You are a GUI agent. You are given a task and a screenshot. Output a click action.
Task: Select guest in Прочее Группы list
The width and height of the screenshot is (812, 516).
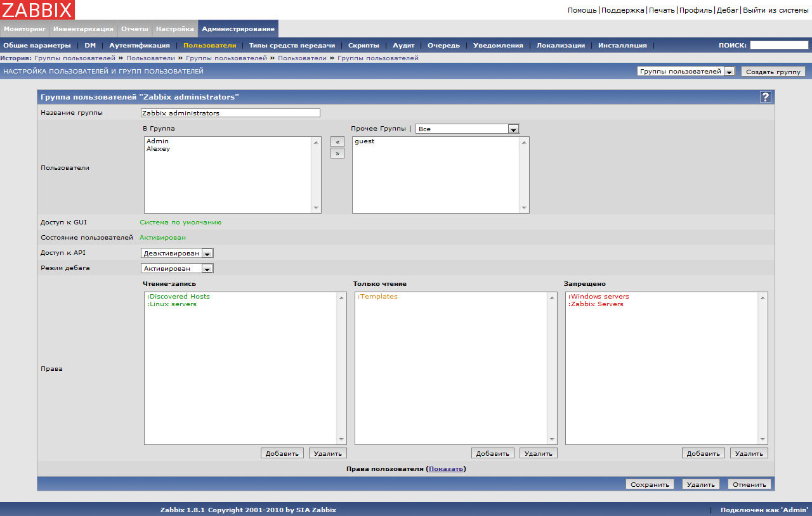pos(364,141)
